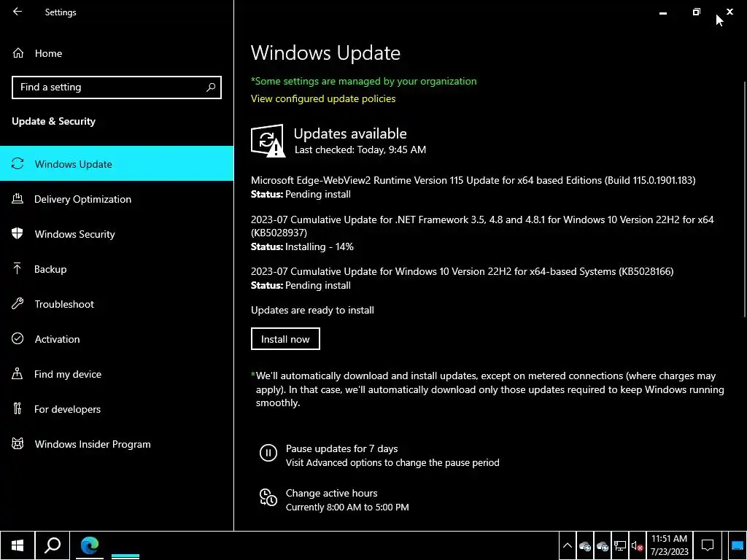Click the muted volume tray icon
The height and width of the screenshot is (560, 747).
pos(638,546)
